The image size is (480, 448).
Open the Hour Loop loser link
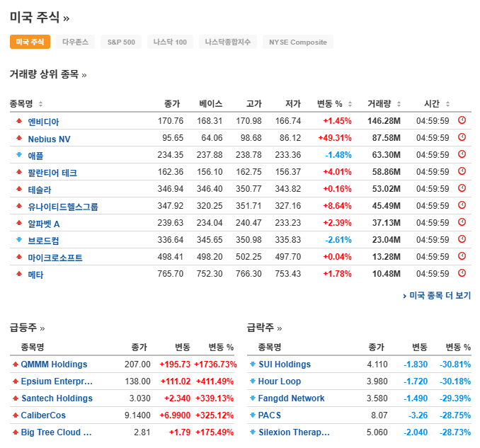tap(280, 381)
